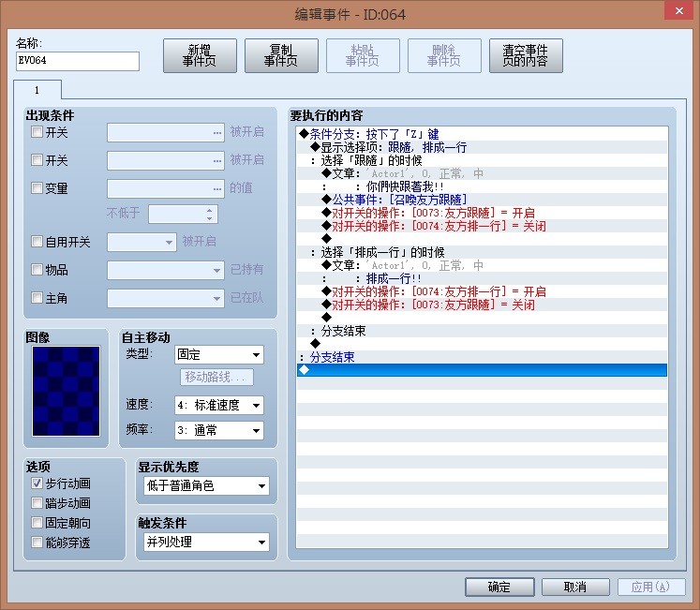Enable the 自用开关 condition checkbox
This screenshot has width=700, height=610.
(37, 241)
